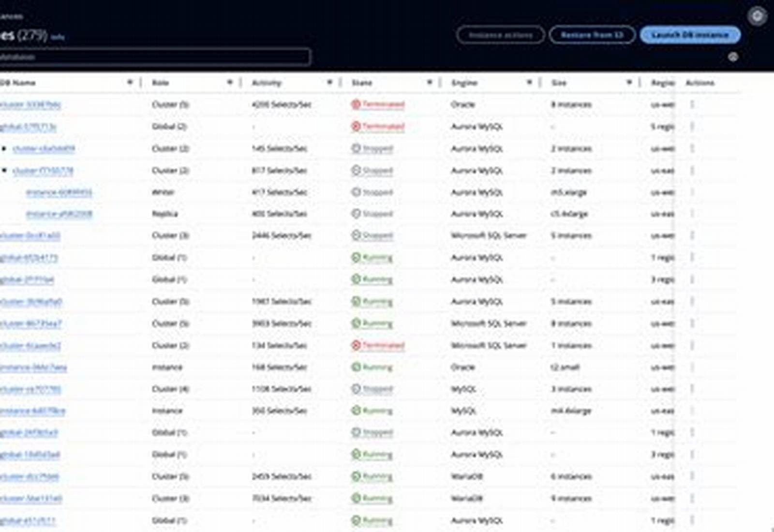Open Engine column sort dropdown
Screen dimensions: 774x532
529,82
